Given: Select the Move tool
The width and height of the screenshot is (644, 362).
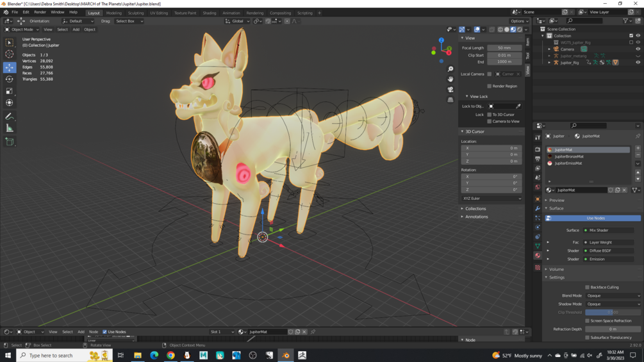Looking at the screenshot, I should click(10, 67).
